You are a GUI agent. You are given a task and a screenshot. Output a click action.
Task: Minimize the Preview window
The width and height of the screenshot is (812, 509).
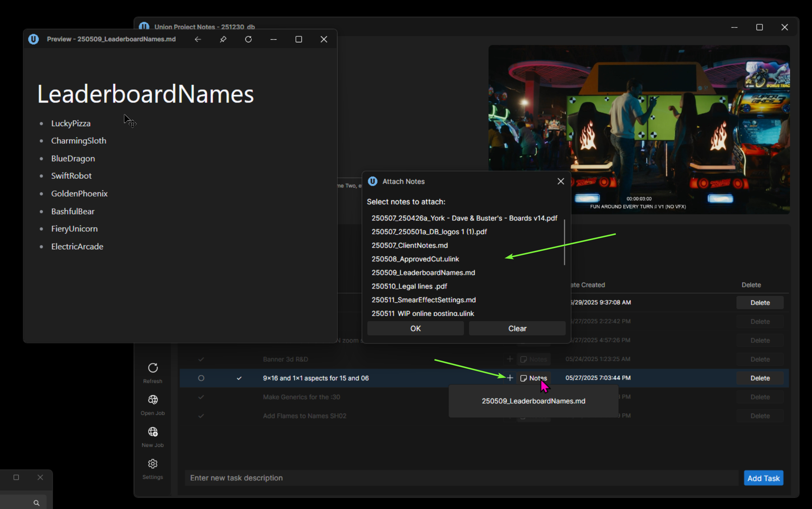tap(273, 39)
